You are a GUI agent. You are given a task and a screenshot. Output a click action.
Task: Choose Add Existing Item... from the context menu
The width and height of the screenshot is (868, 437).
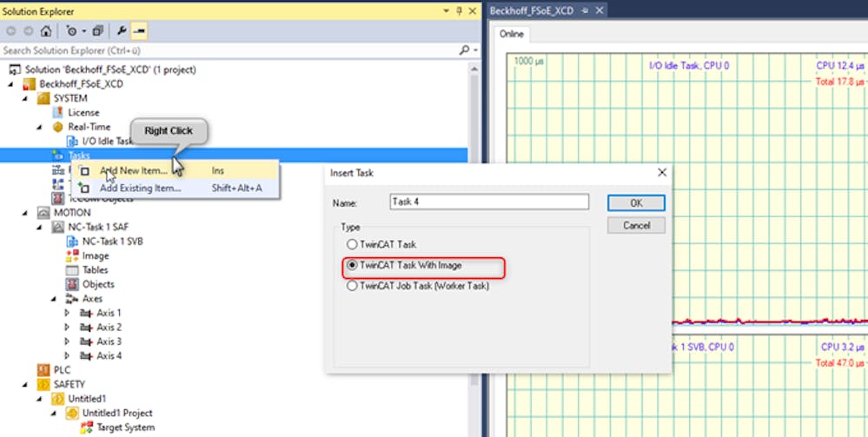[140, 189]
